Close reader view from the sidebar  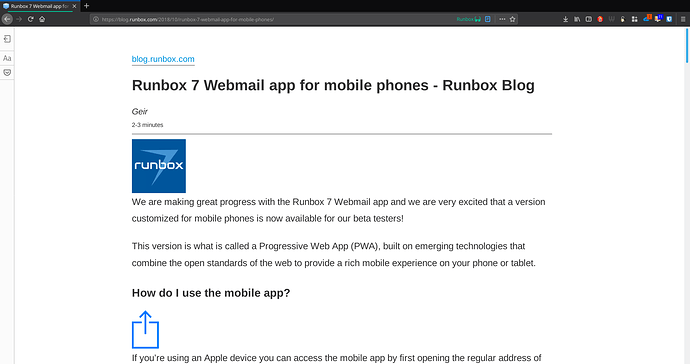7,39
